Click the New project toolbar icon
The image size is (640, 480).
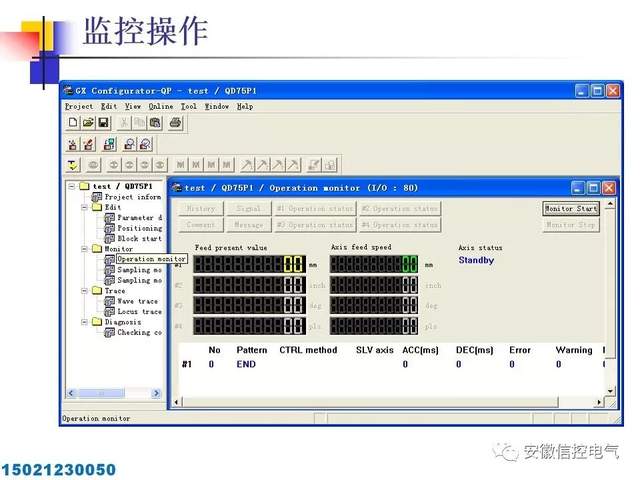coord(73,122)
